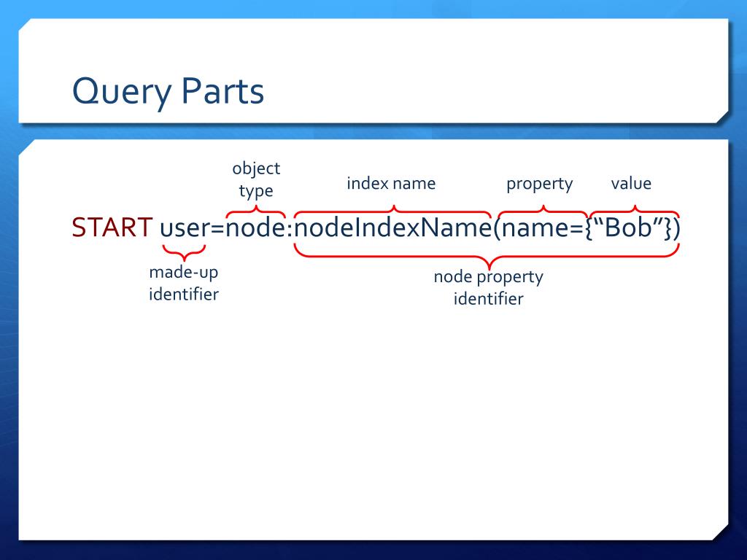Image resolution: width=747 pixels, height=560 pixels.
Task: Select the red START keyword
Action: 112,227
